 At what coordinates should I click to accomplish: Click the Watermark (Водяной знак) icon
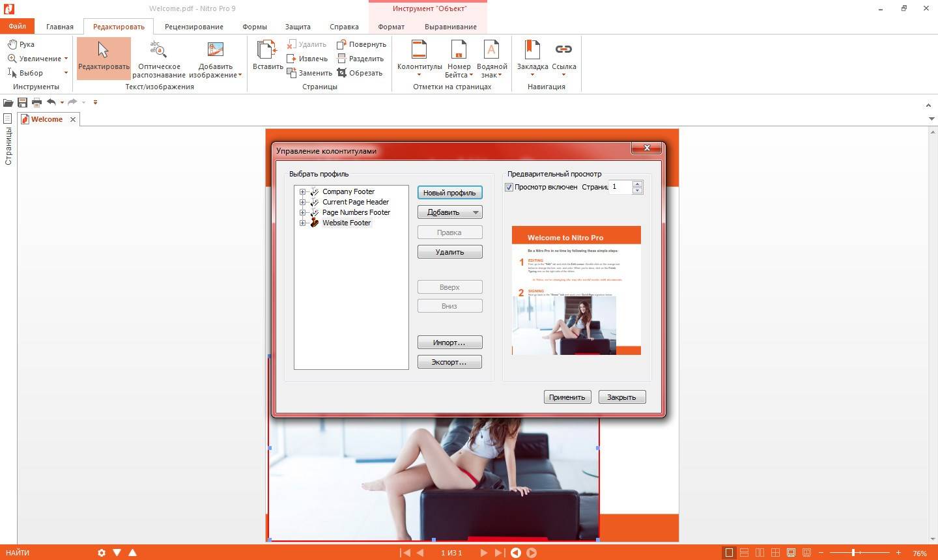[x=491, y=50]
